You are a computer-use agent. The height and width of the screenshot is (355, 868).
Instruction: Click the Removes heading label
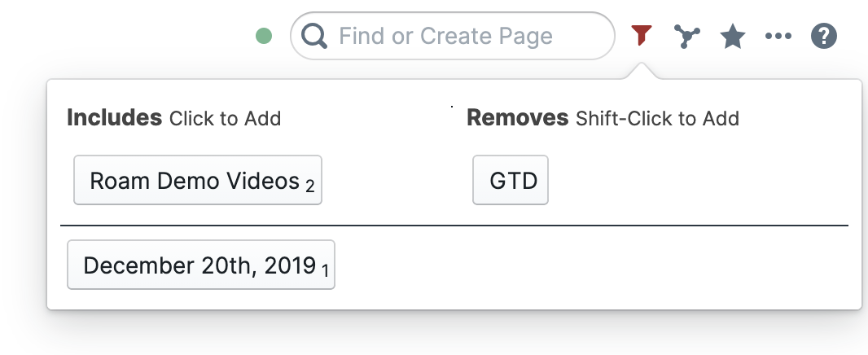click(517, 118)
